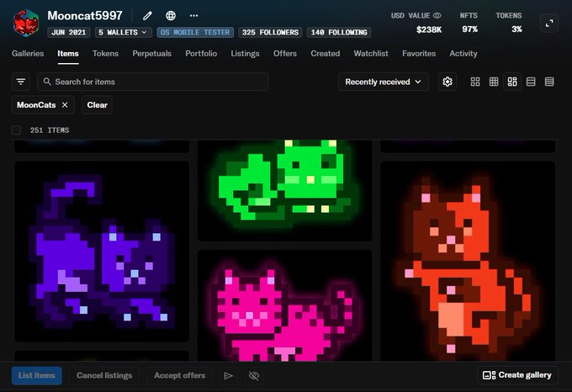Go to the Watchlist tab
Screen dimensions: 572x392
pos(371,54)
